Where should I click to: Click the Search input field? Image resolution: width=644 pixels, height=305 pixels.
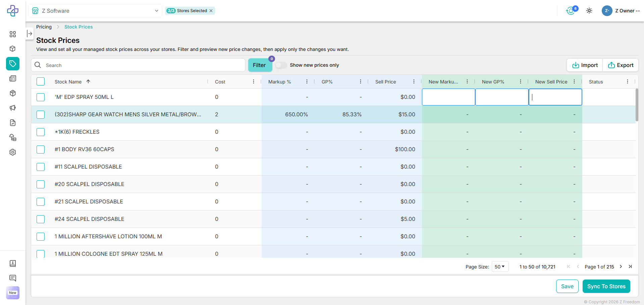(x=144, y=65)
